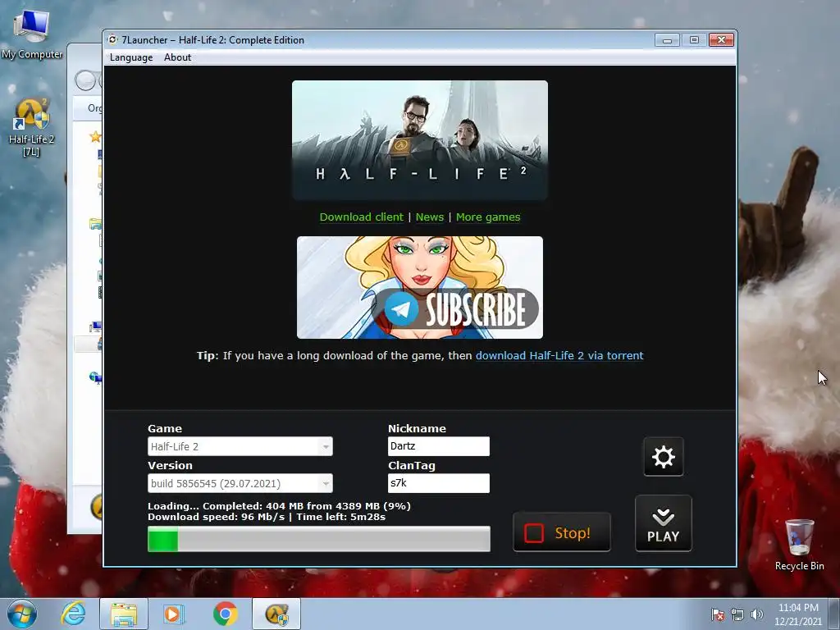The width and height of the screenshot is (840, 630).
Task: Open the Half-Life 2 [7L] desktop shortcut
Action: 32,127
